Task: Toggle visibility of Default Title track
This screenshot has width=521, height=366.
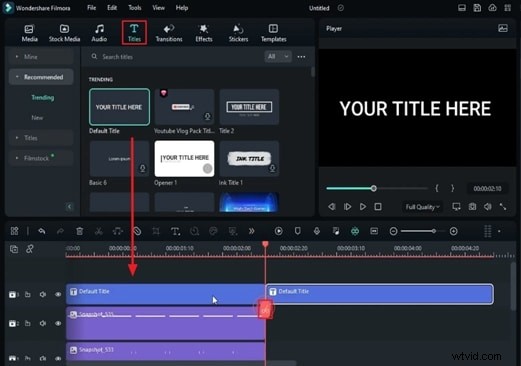Action: [58, 294]
